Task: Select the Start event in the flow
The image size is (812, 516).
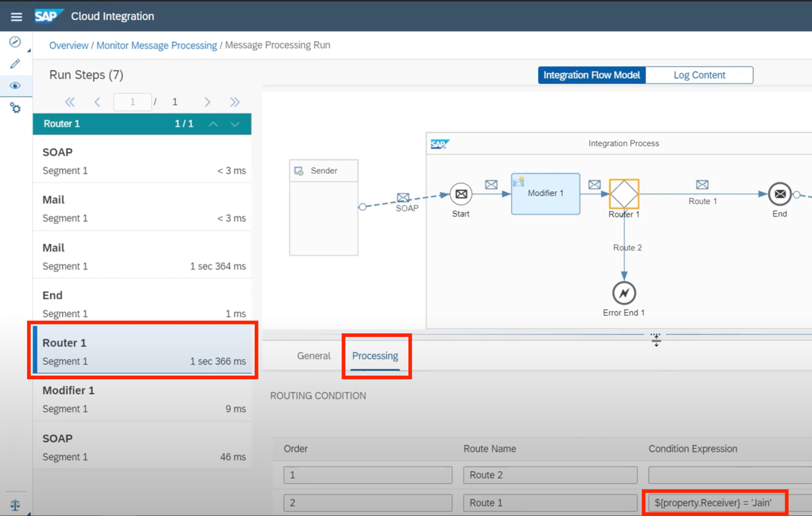Action: [x=461, y=194]
